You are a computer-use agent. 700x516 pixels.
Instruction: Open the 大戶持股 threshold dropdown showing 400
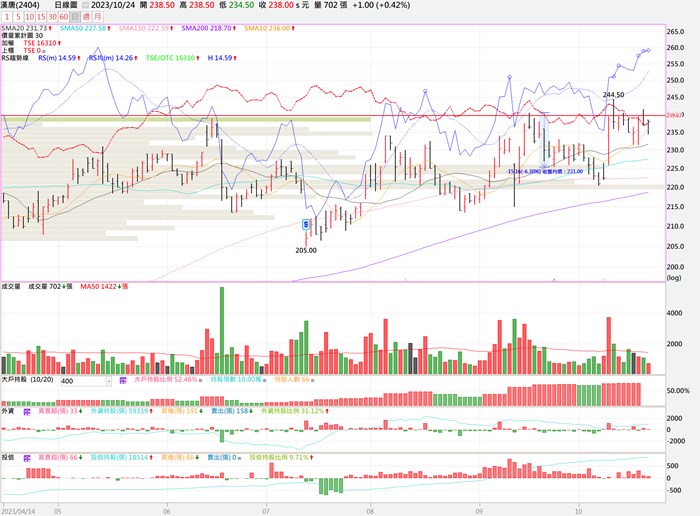click(83, 381)
